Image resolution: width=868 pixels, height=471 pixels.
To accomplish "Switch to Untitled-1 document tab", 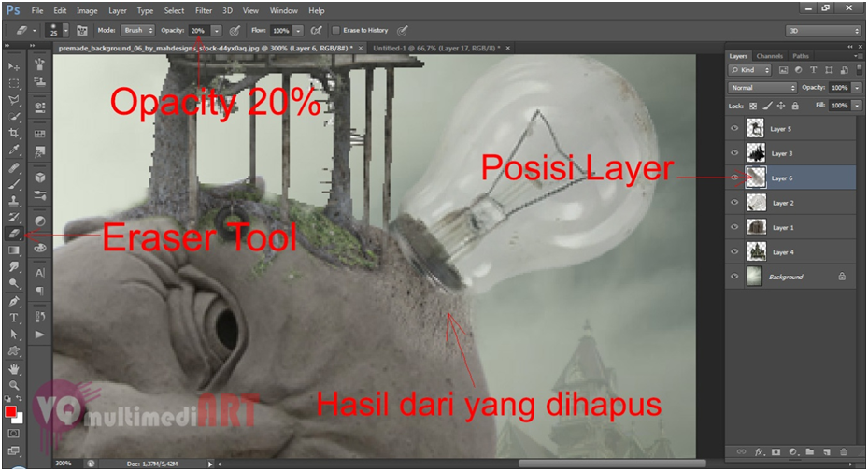I will 436,49.
